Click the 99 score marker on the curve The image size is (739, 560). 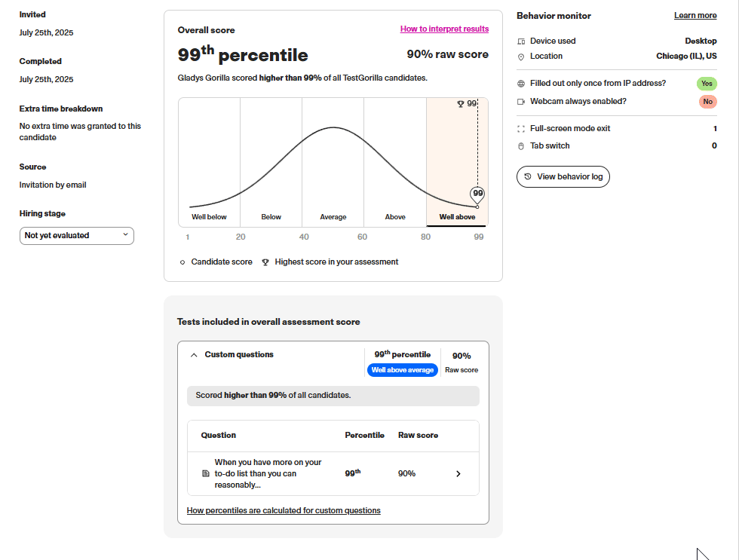pyautogui.click(x=477, y=193)
